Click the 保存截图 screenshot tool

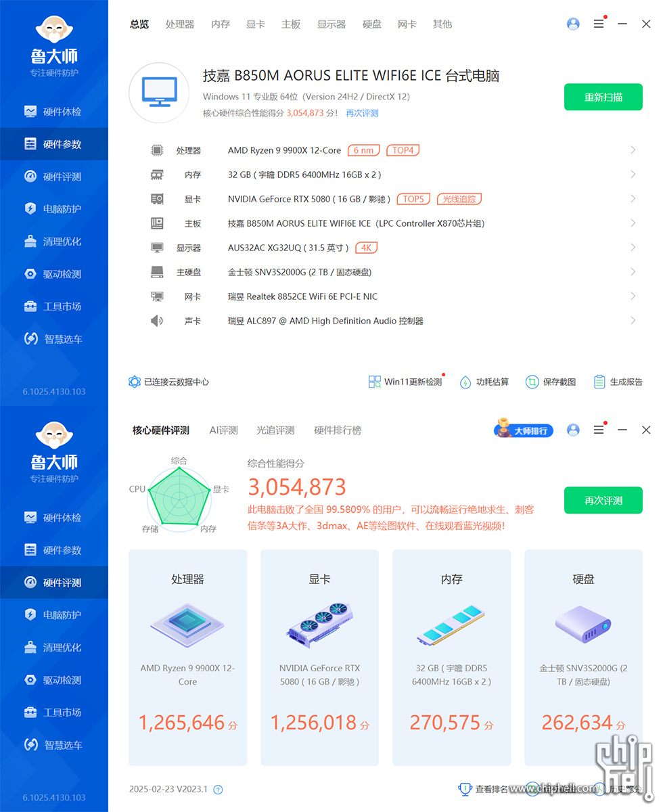(x=551, y=382)
